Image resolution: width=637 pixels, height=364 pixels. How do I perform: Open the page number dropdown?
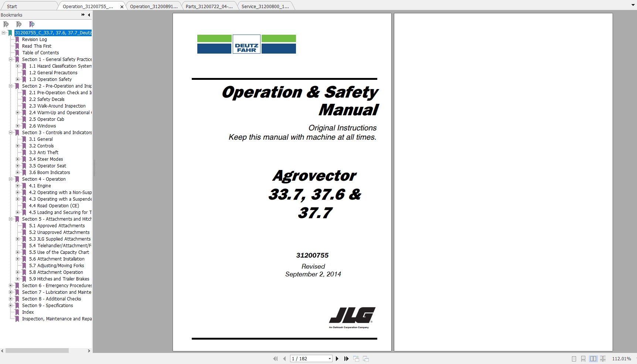point(330,358)
